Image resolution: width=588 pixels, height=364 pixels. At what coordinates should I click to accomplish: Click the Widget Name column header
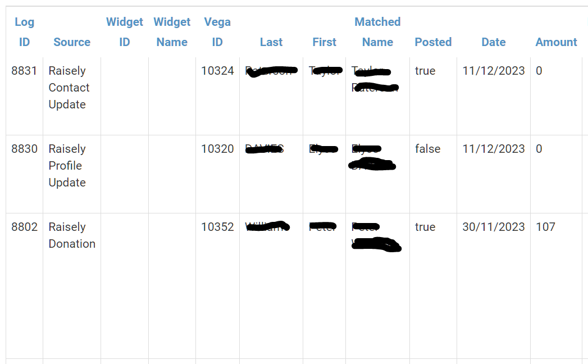tap(172, 32)
